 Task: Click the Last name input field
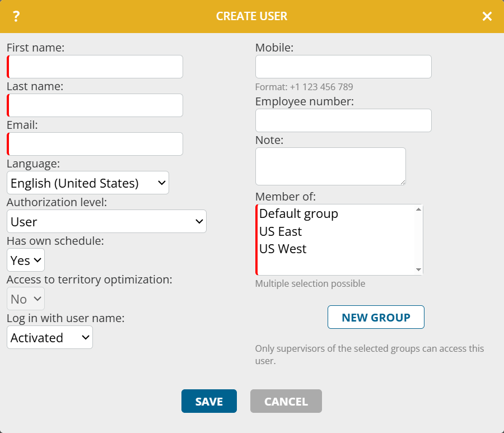point(95,105)
